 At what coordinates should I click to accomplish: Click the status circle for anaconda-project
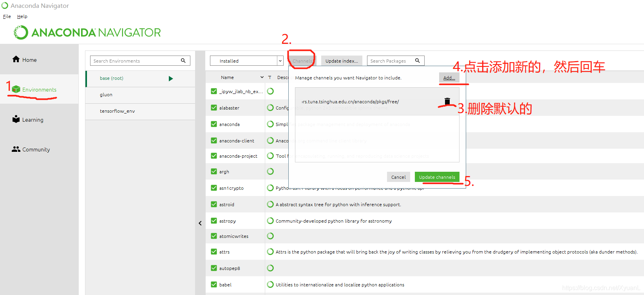point(270,156)
